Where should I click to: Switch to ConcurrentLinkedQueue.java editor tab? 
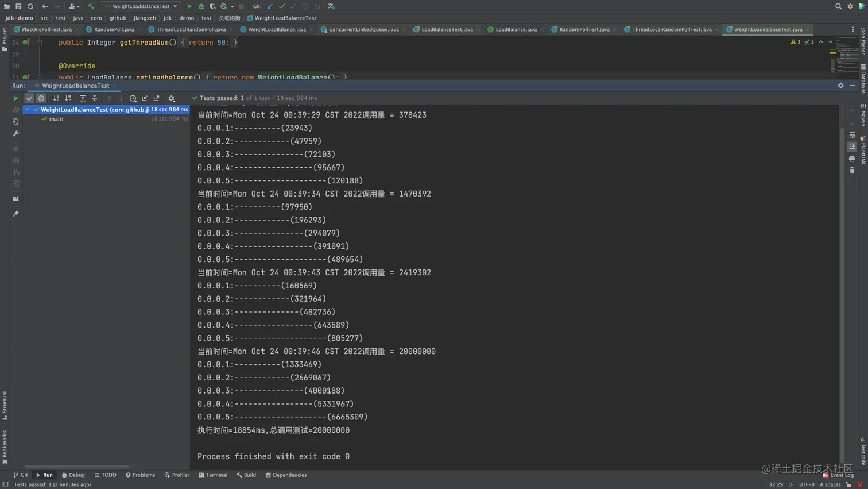(x=363, y=29)
